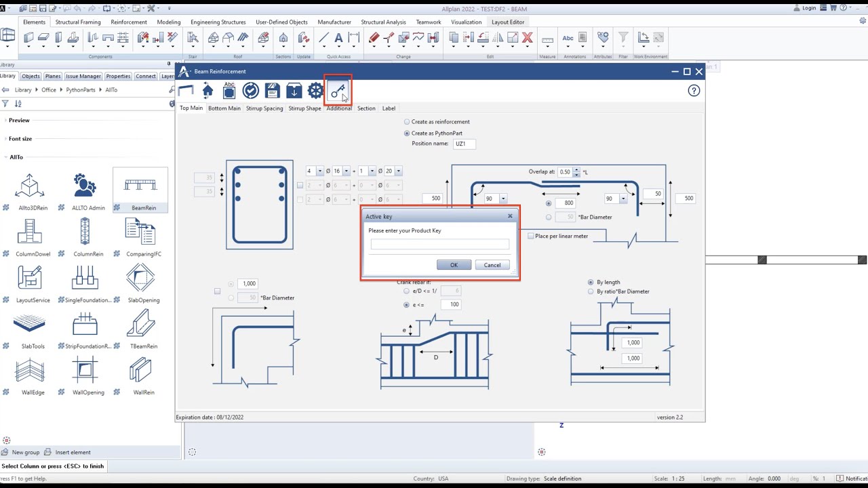This screenshot has width=868, height=488.
Task: Click OK in the Active key dialog
Action: click(x=454, y=265)
